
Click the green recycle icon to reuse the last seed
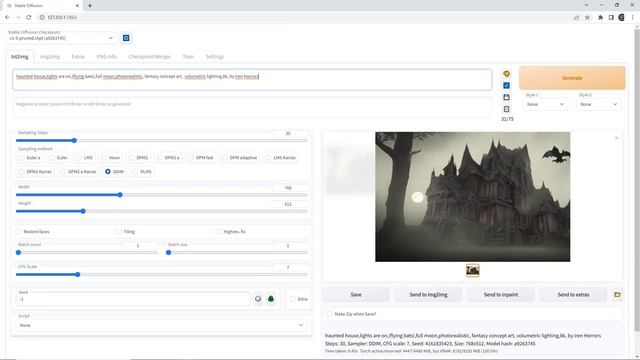[x=271, y=299]
